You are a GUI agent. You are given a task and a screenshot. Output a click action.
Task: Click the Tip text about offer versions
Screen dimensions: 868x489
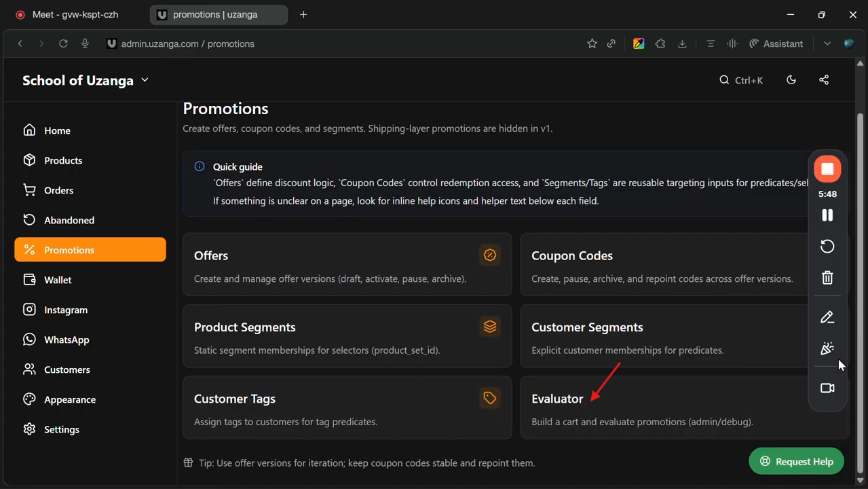[x=367, y=463]
